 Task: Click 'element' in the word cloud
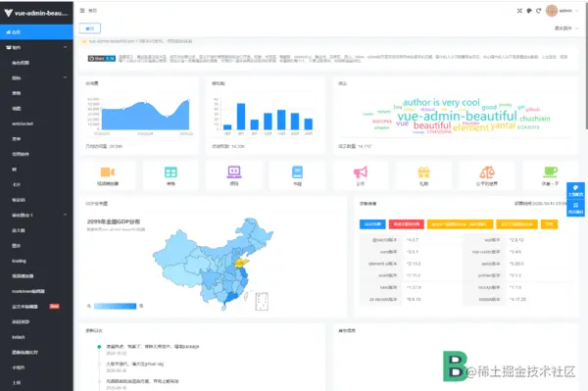471,127
